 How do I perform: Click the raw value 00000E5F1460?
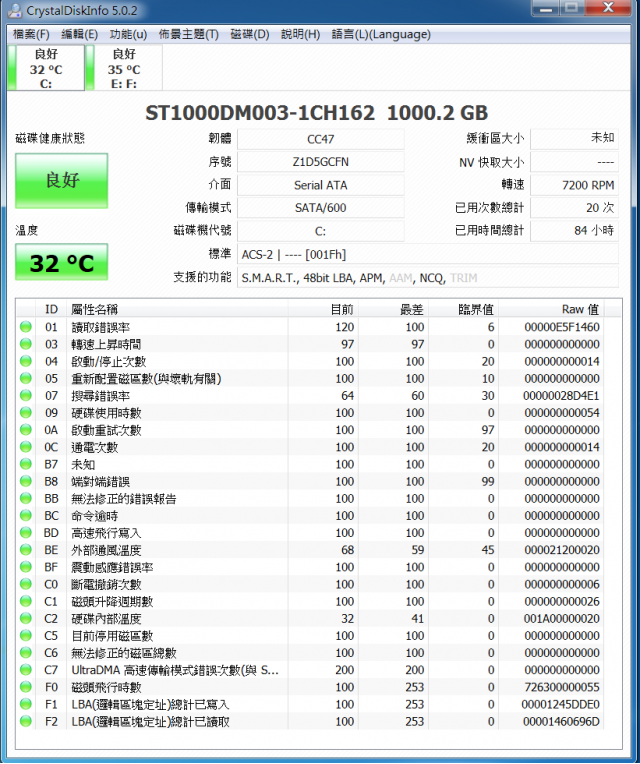point(562,327)
